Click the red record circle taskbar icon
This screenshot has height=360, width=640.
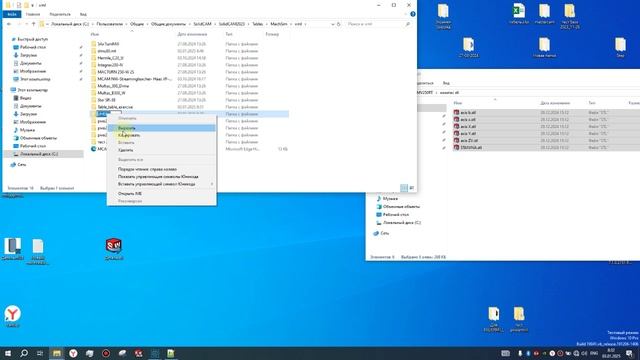(106, 353)
